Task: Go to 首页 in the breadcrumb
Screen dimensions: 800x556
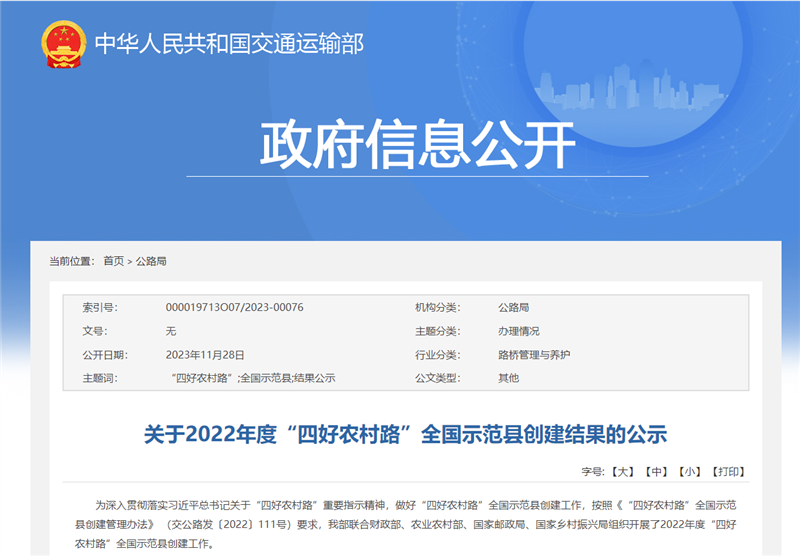Action: 113,261
